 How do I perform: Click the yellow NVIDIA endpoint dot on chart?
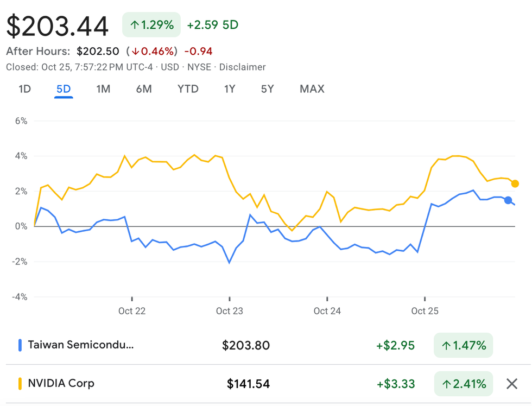click(515, 183)
